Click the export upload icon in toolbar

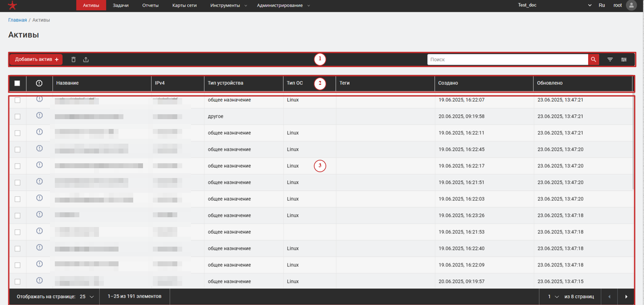coord(86,60)
